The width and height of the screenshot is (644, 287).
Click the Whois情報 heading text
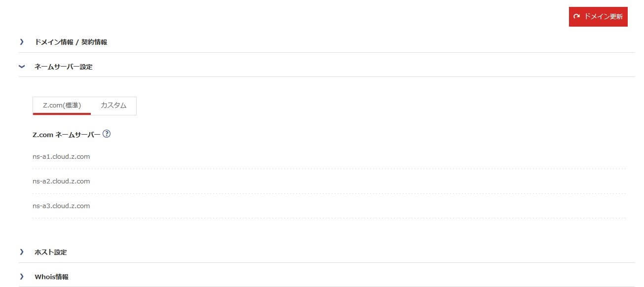tap(52, 277)
